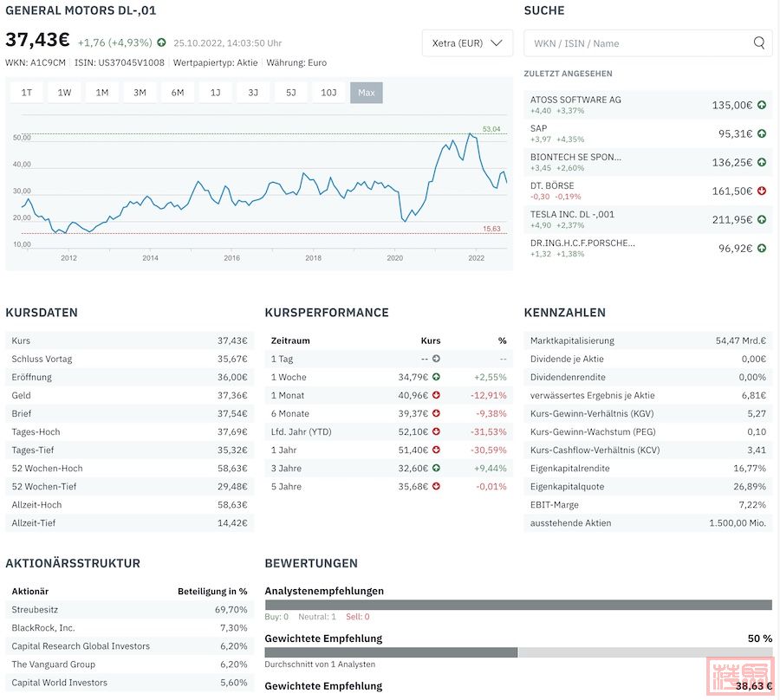Open BIONTECH SE SPON... stock link

coord(647,162)
